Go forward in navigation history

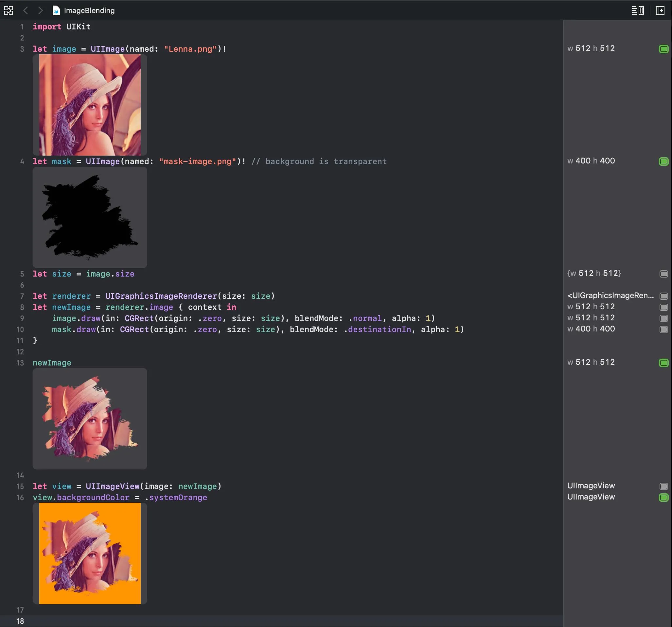tap(40, 10)
